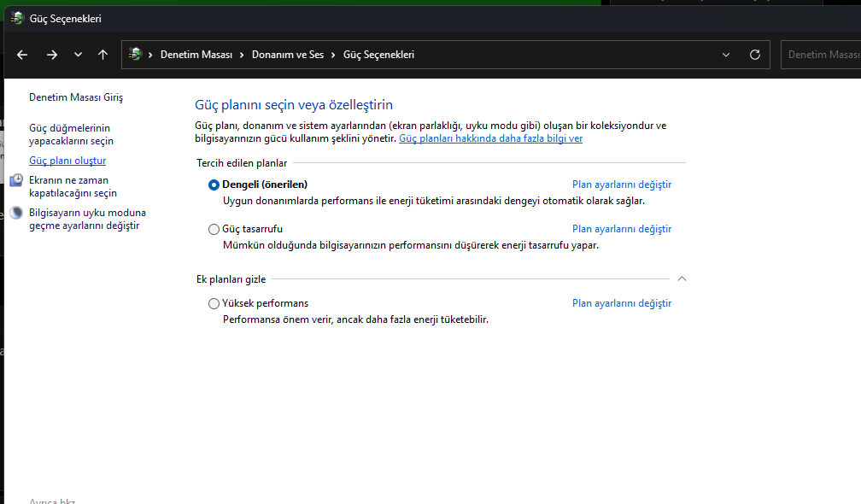Open Güç planları hakkında daha fazla bilgi link
Viewport: 861px width, 504px height.
490,138
